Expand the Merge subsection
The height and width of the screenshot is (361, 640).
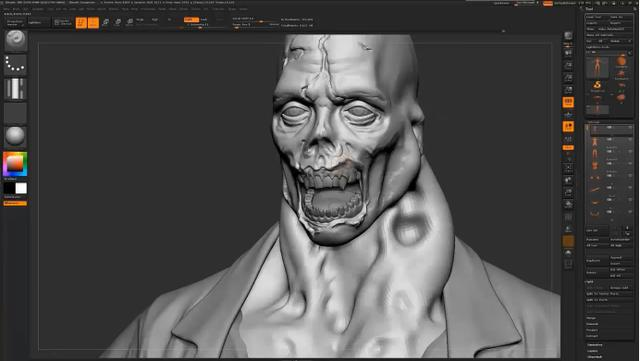(591, 318)
